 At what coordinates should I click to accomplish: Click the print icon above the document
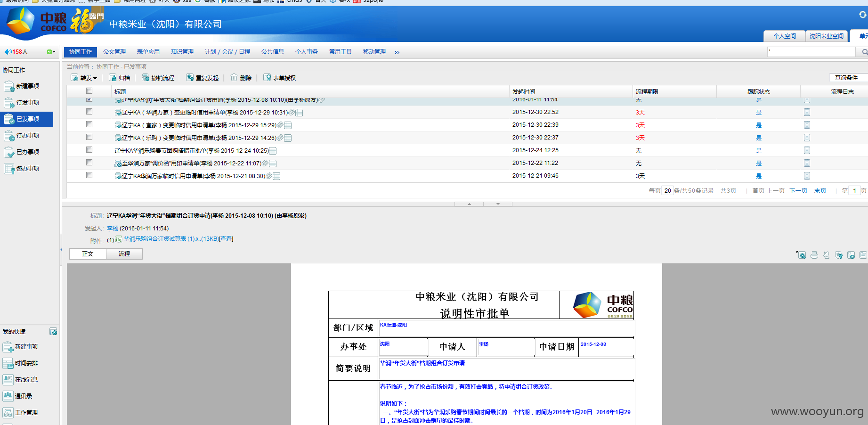(814, 255)
